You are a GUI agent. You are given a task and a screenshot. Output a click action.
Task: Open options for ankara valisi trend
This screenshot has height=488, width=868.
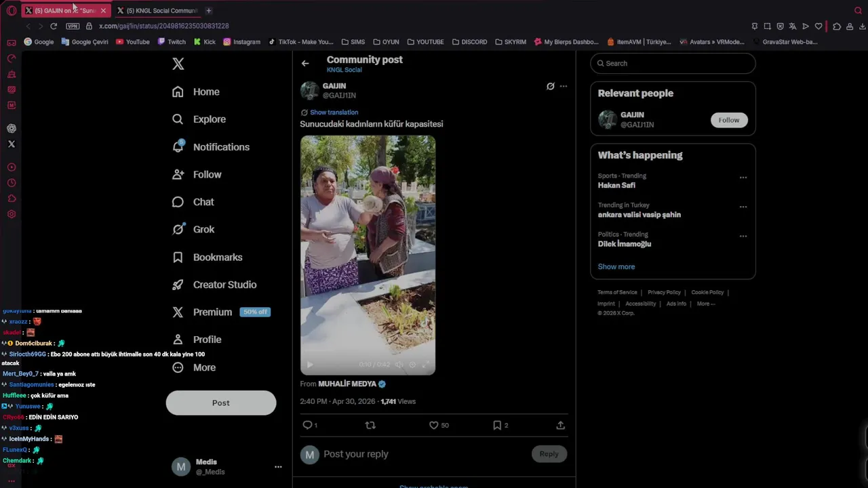(x=743, y=207)
